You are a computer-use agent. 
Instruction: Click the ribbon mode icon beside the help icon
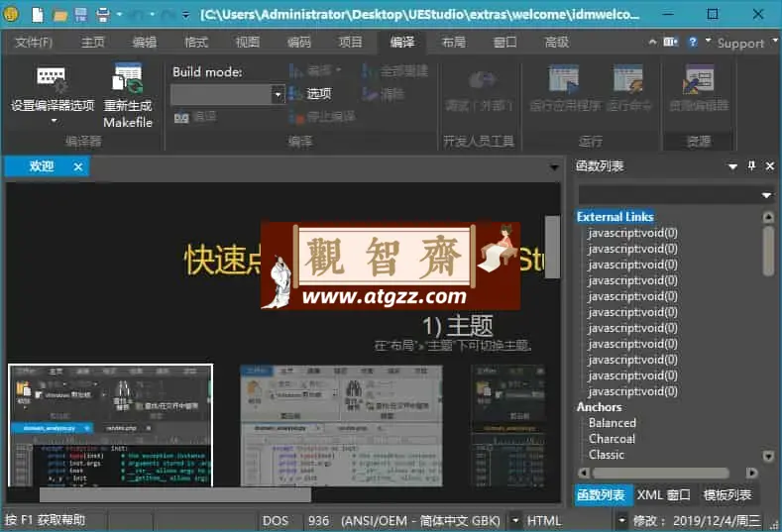click(670, 43)
